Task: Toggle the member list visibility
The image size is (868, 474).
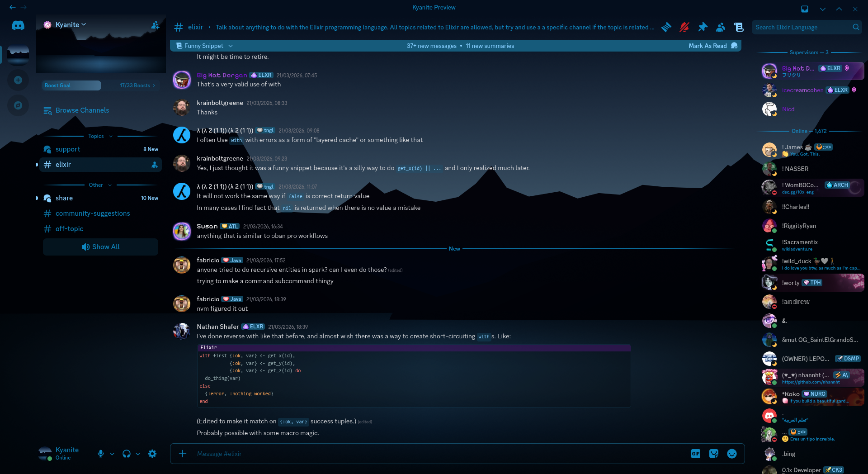Action: [x=721, y=27]
